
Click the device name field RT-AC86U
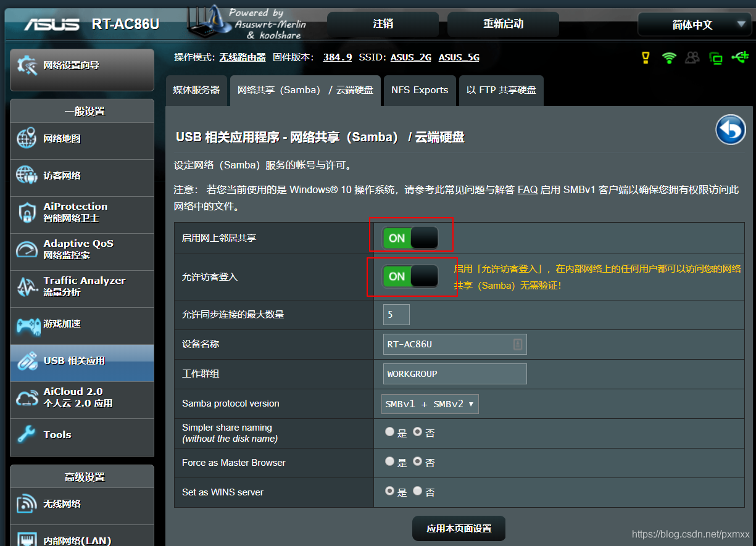[455, 344]
